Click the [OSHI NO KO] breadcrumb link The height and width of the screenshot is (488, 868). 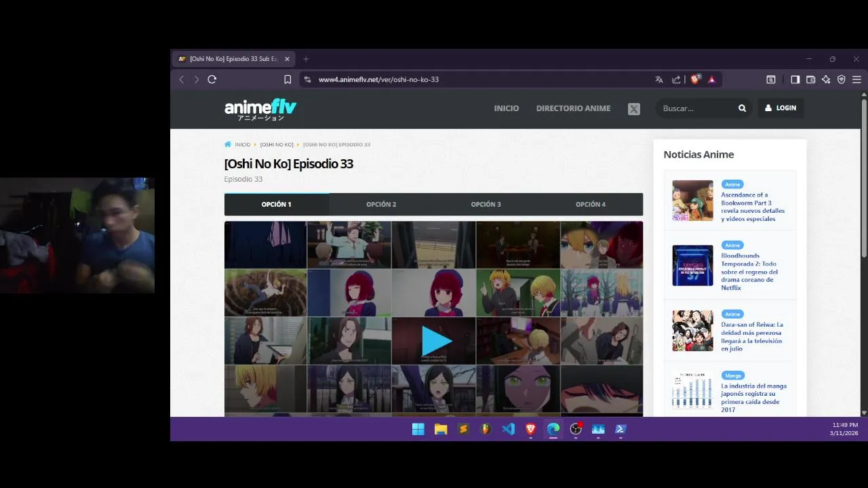(277, 144)
